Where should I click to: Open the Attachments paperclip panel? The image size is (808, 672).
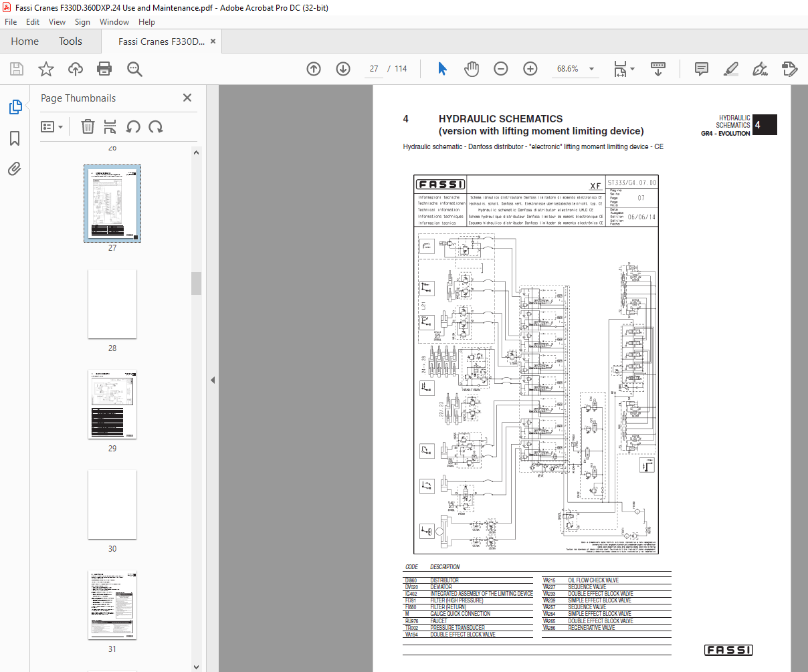tap(15, 169)
